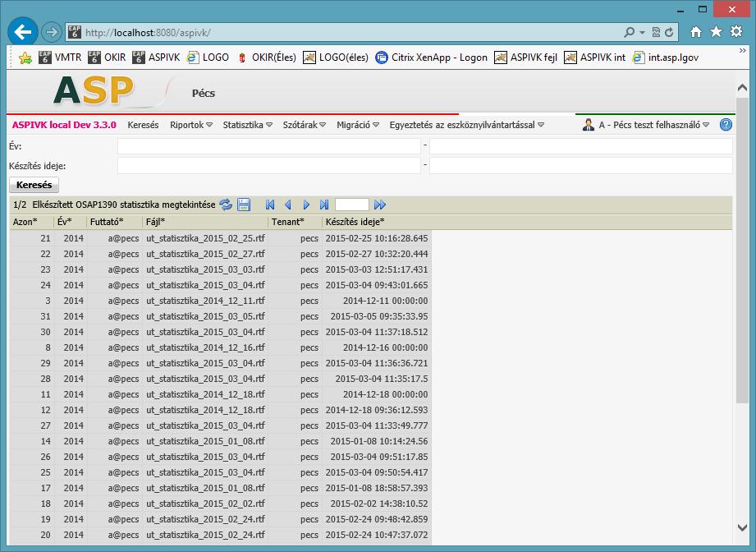Open the Keresés menu item

(143, 125)
